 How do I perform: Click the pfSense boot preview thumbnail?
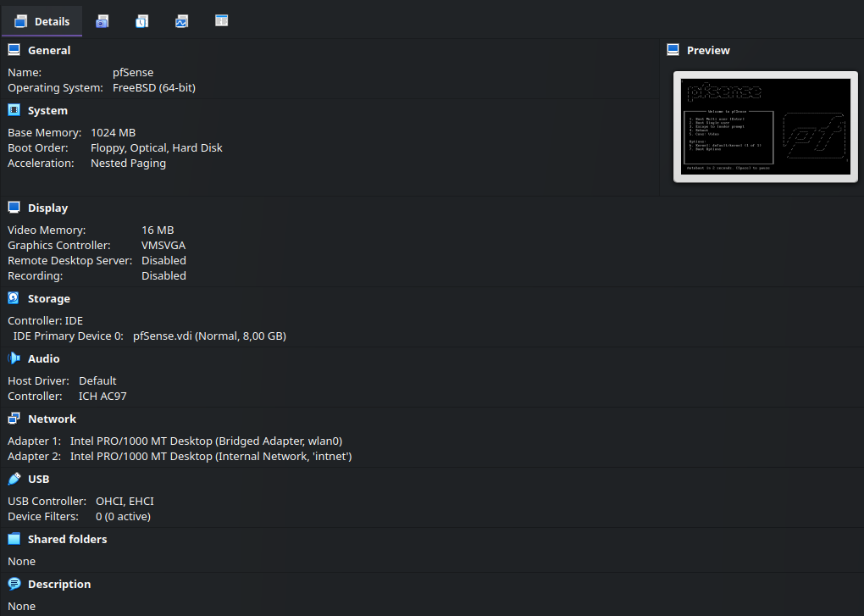pos(765,127)
